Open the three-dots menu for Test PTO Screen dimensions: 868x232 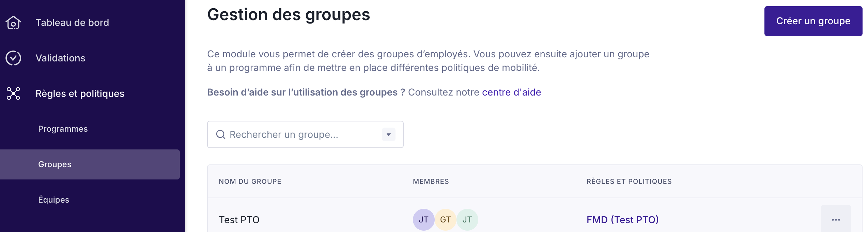[836, 219]
